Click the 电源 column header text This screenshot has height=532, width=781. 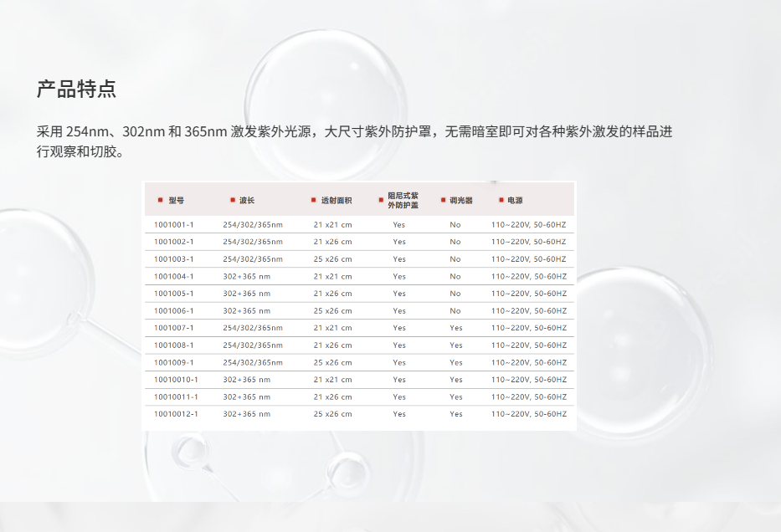(x=515, y=201)
